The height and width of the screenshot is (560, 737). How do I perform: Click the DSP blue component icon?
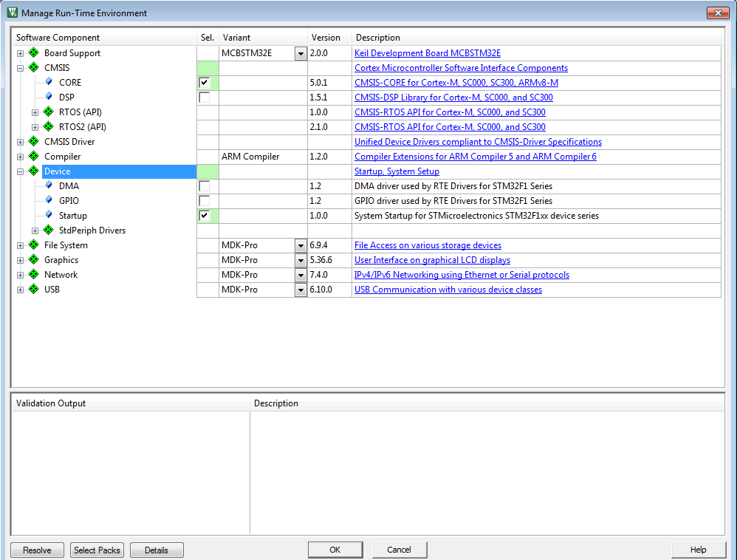[x=49, y=96]
